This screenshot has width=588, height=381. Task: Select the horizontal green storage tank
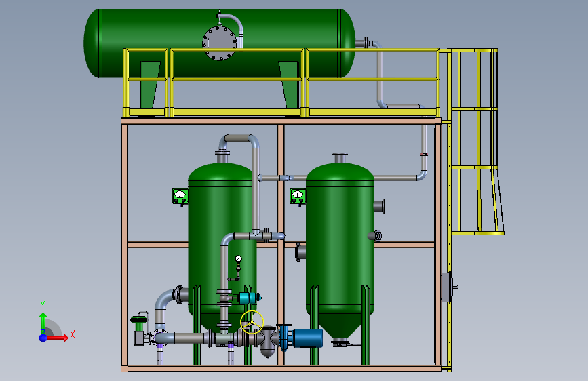click(219, 43)
